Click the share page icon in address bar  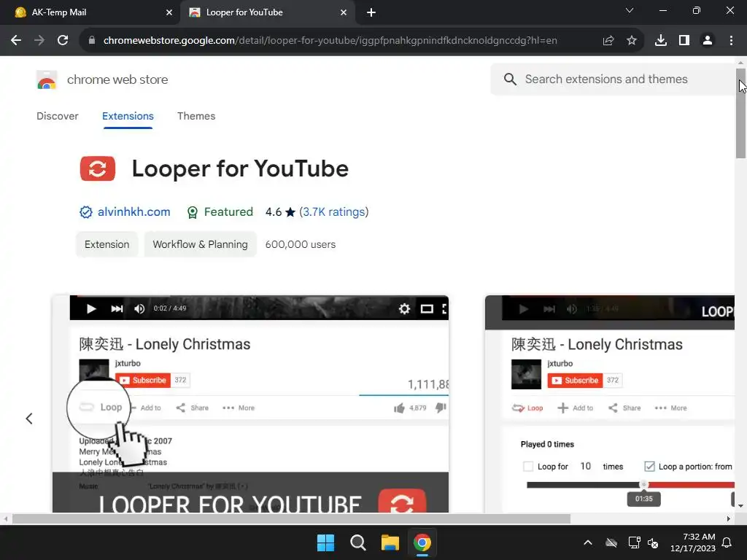click(x=608, y=41)
